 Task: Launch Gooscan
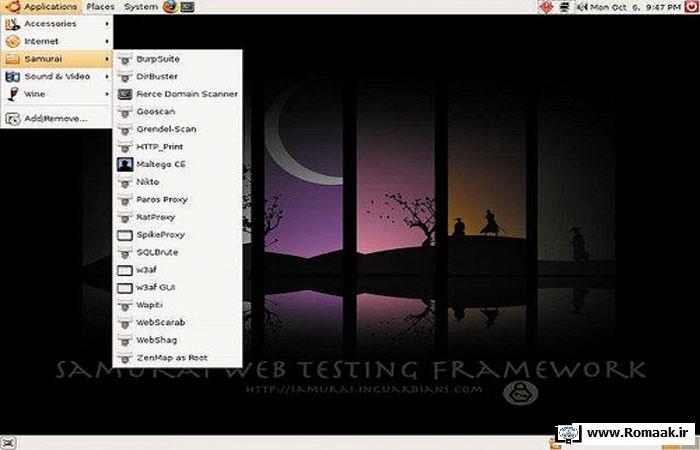click(178, 112)
